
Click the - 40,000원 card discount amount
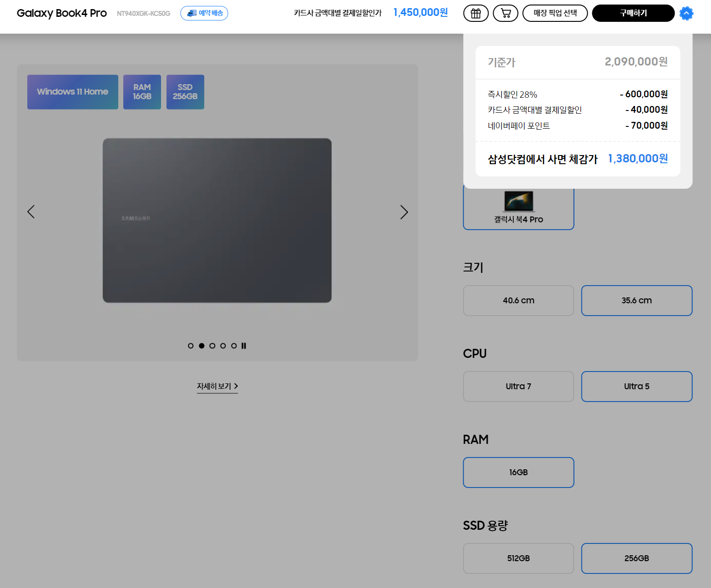coord(646,110)
